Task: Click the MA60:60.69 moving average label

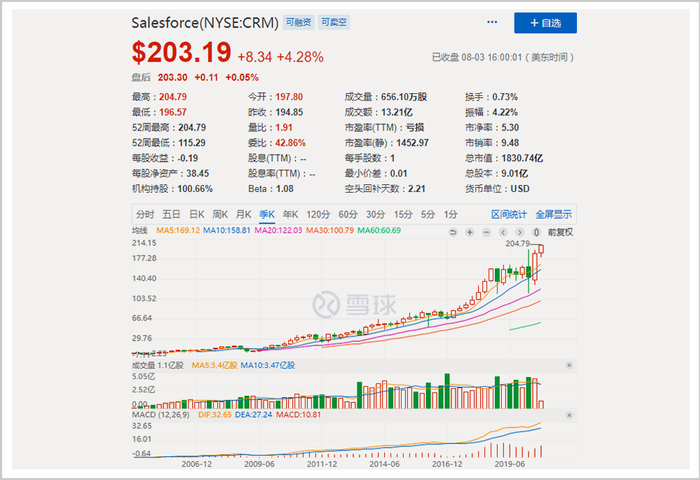Action: coord(379,230)
